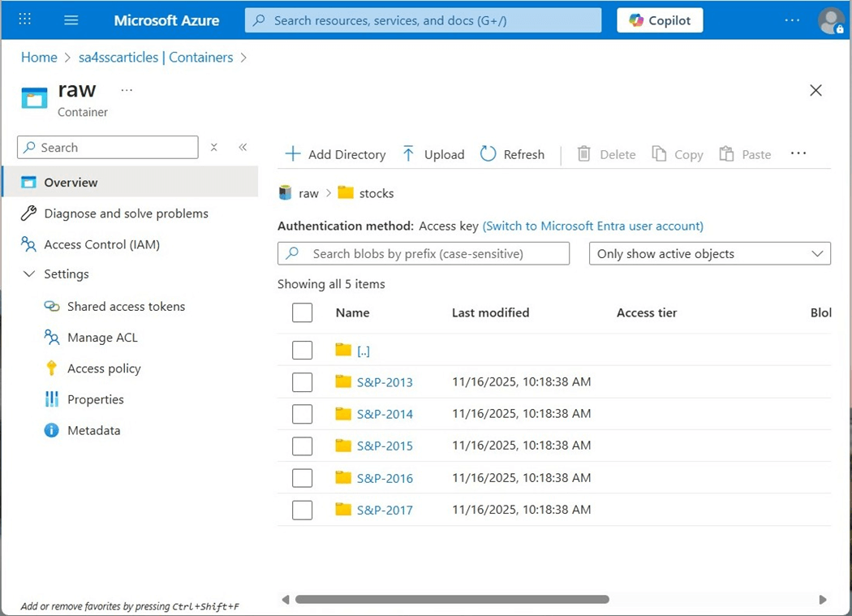Image resolution: width=852 pixels, height=616 pixels.
Task: Open Shared access tokens settings
Action: (x=126, y=306)
